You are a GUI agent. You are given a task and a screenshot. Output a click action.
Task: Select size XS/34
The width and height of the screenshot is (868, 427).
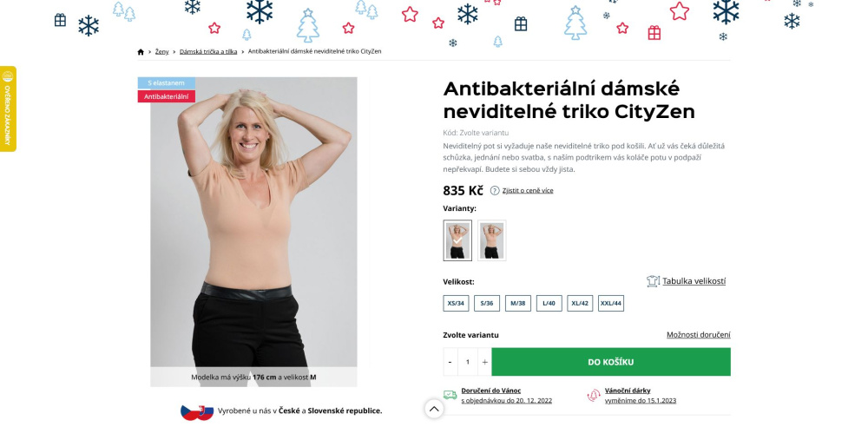point(457,303)
